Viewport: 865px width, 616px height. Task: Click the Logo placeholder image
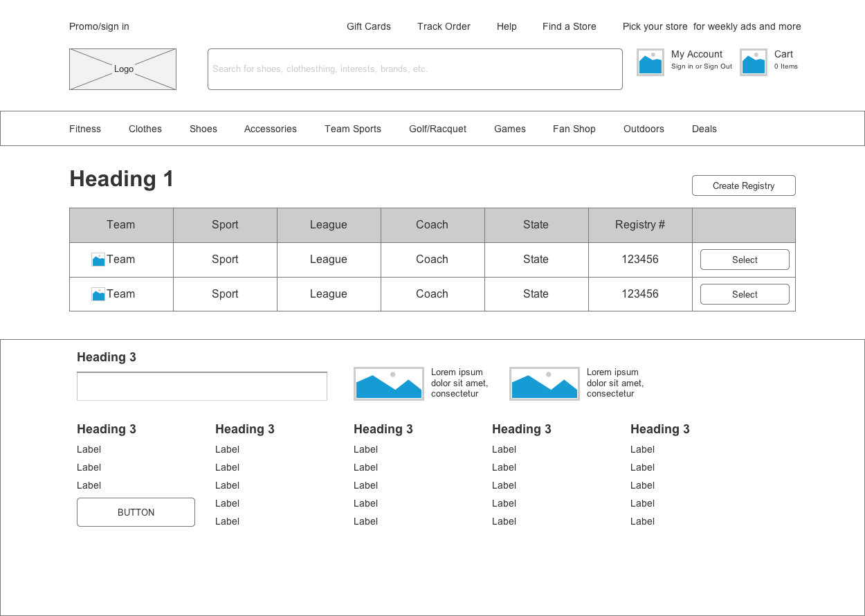click(x=122, y=69)
